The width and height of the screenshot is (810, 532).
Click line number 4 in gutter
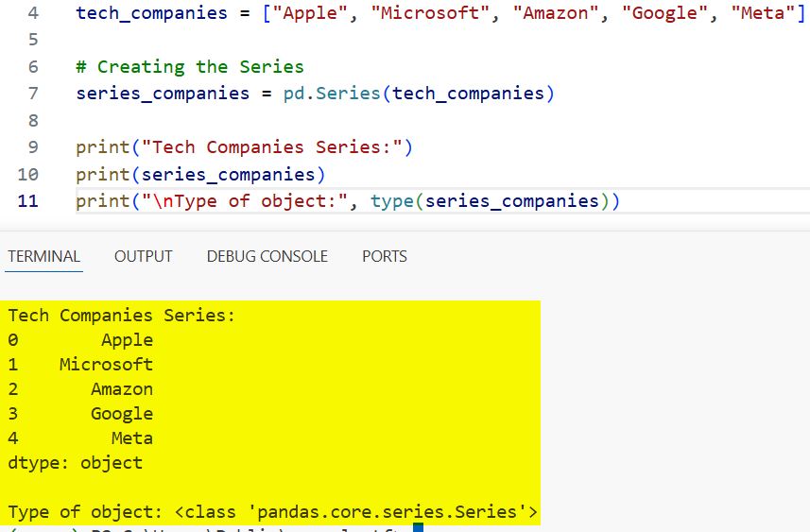click(33, 12)
